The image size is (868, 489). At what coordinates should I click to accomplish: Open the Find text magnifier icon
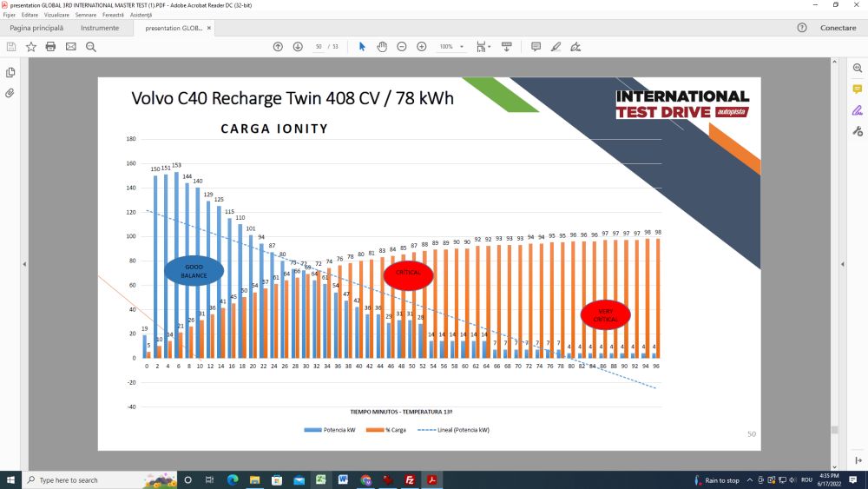click(x=91, y=47)
